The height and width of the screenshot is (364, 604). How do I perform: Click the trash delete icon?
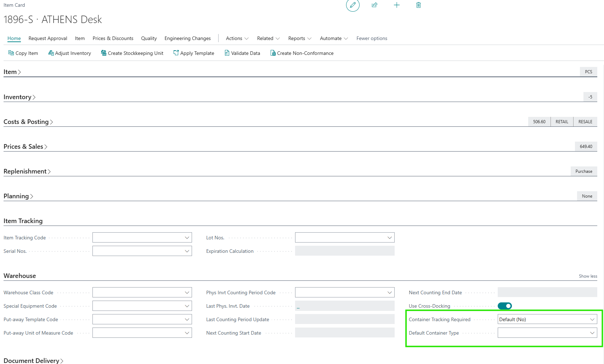coord(418,5)
